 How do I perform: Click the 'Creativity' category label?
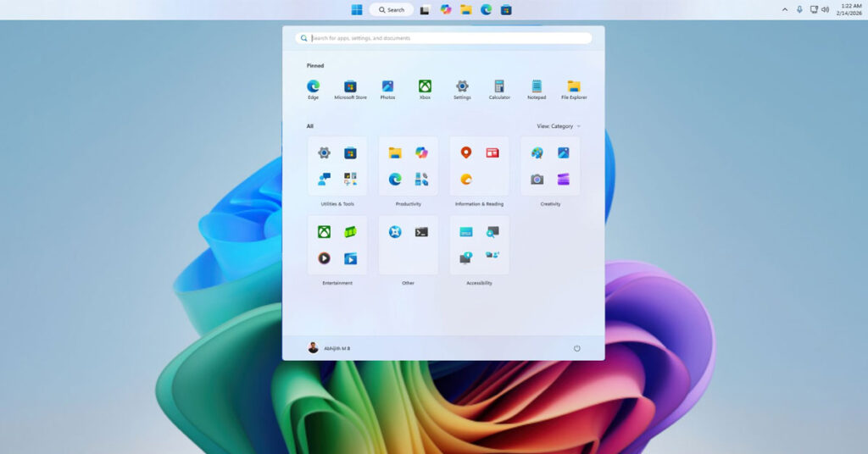coord(550,204)
